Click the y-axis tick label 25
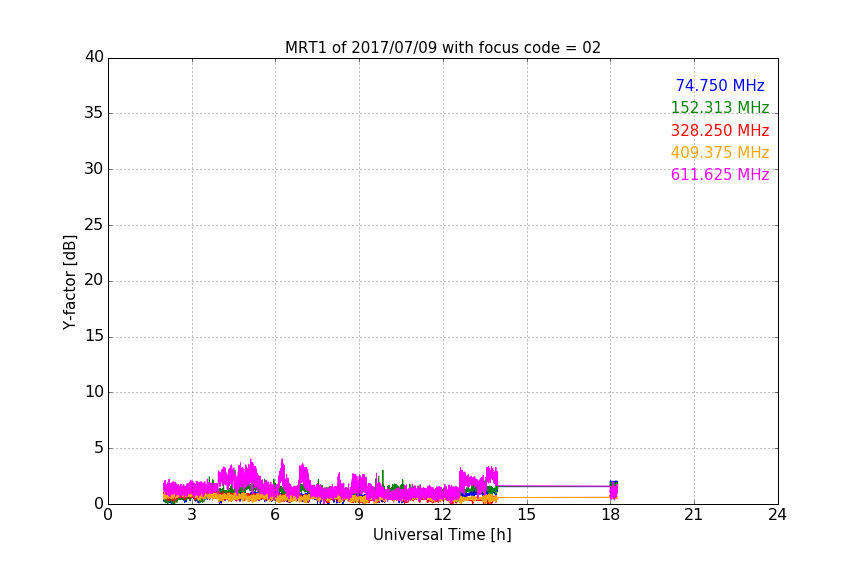Image resolution: width=864 pixels, height=576 pixels. pos(94,224)
